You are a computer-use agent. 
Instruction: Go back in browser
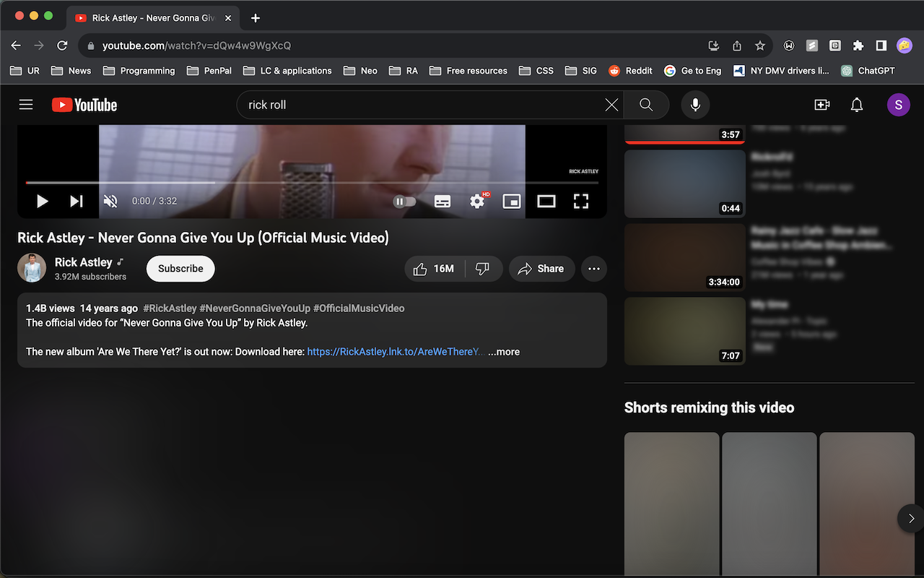tap(16, 46)
